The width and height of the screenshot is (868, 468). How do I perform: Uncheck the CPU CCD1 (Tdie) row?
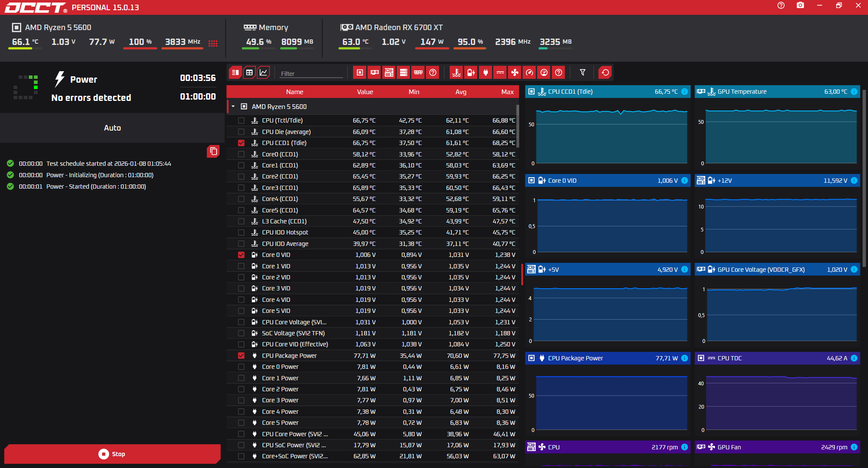(241, 143)
